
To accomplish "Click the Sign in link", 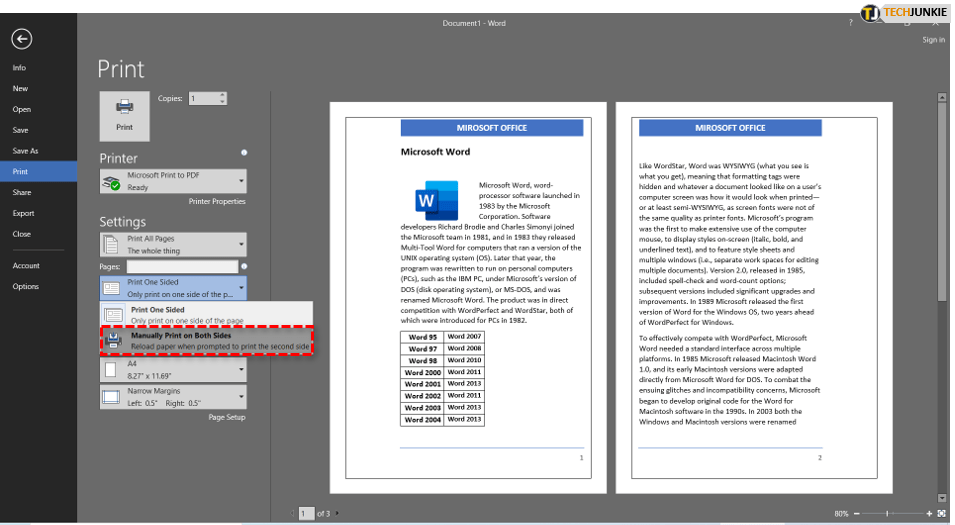I will tap(933, 40).
